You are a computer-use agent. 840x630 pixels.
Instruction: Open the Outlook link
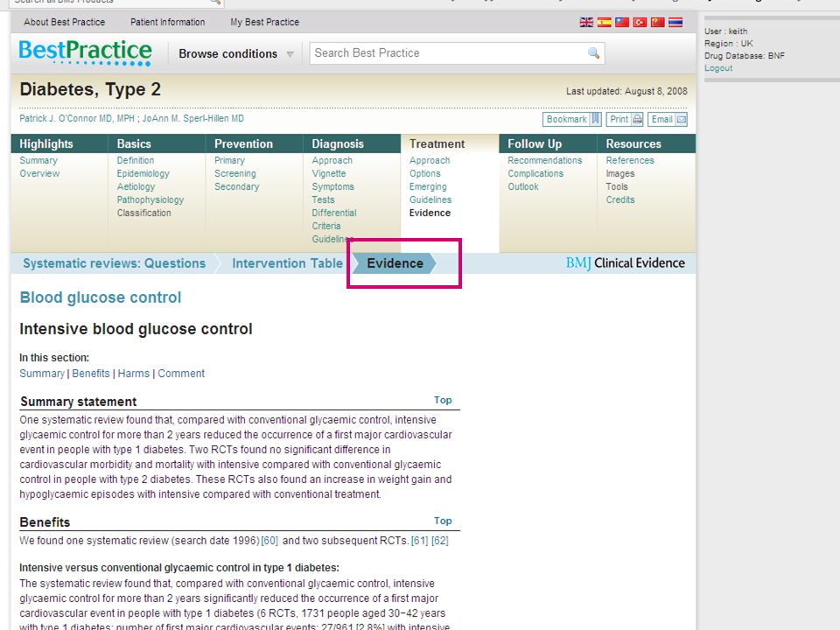(x=523, y=186)
